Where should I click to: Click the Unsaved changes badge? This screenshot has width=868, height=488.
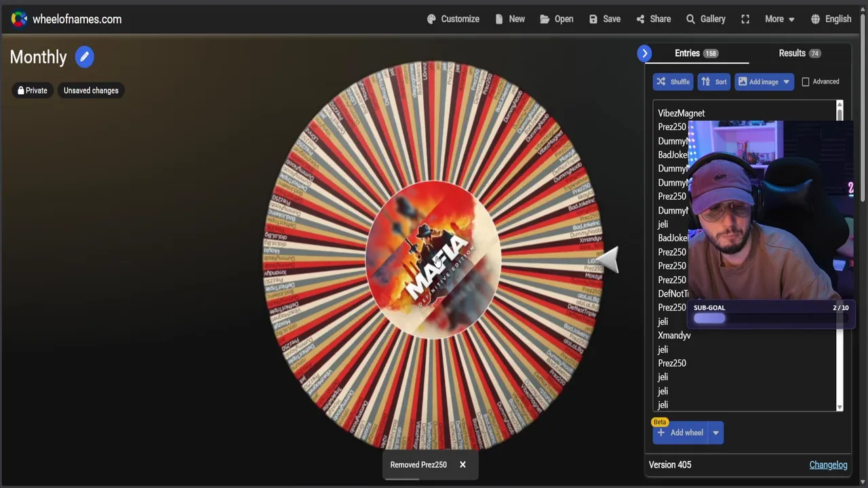click(91, 90)
